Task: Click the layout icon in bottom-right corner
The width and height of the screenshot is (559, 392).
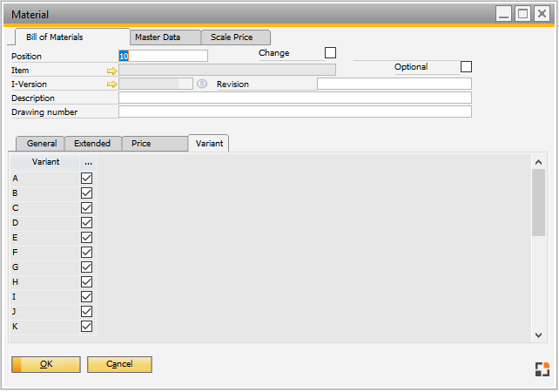Action: tap(542, 368)
